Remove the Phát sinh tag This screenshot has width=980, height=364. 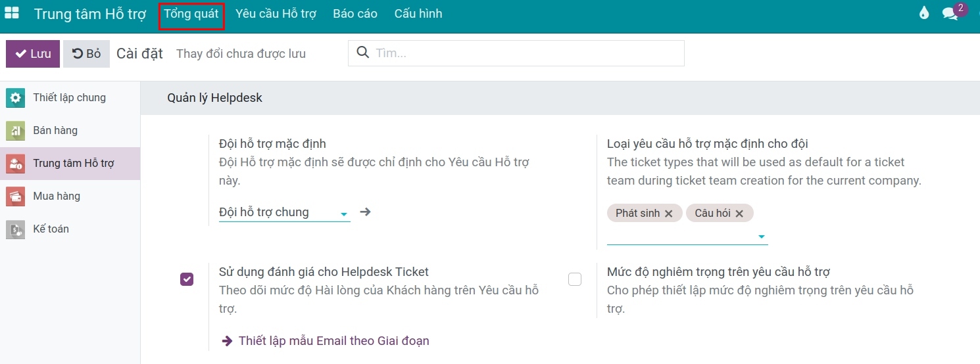tap(668, 214)
